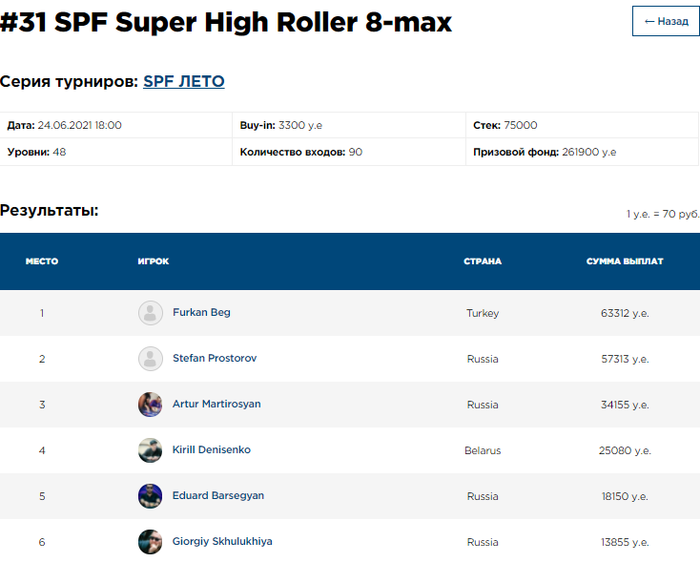Screen dimensions: 700x562
Task: Click the 63312 y.e. payout for first place
Action: 624,313
